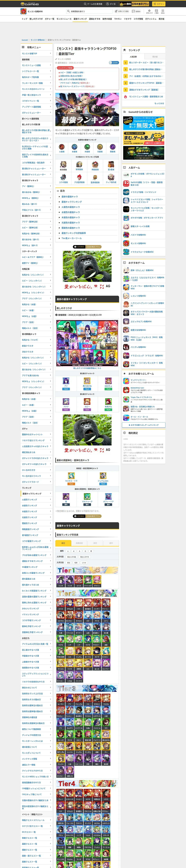Select the 運極おすすめ nav tab
186x868 pixels.
[x=94, y=19]
